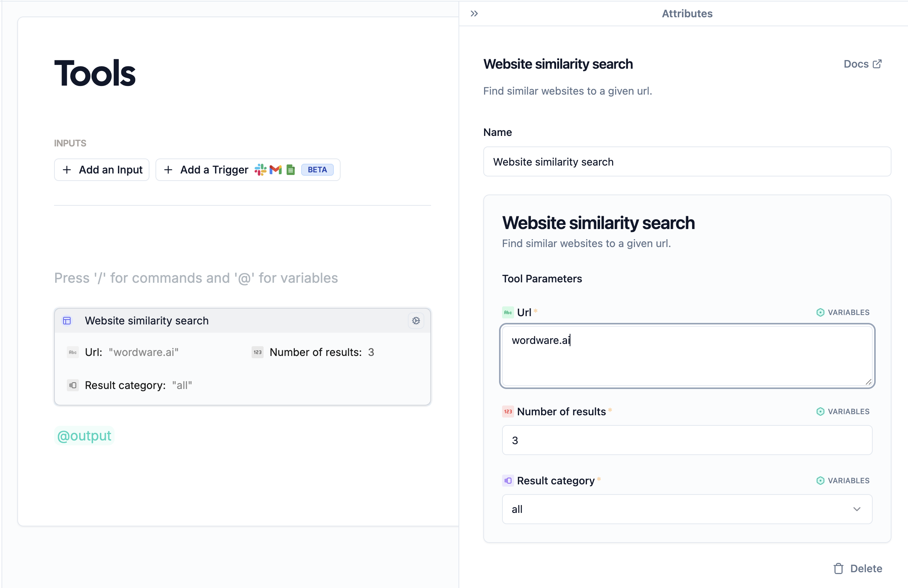The image size is (908, 588).
Task: Delete the Website similarity search tool
Action: [x=858, y=568]
